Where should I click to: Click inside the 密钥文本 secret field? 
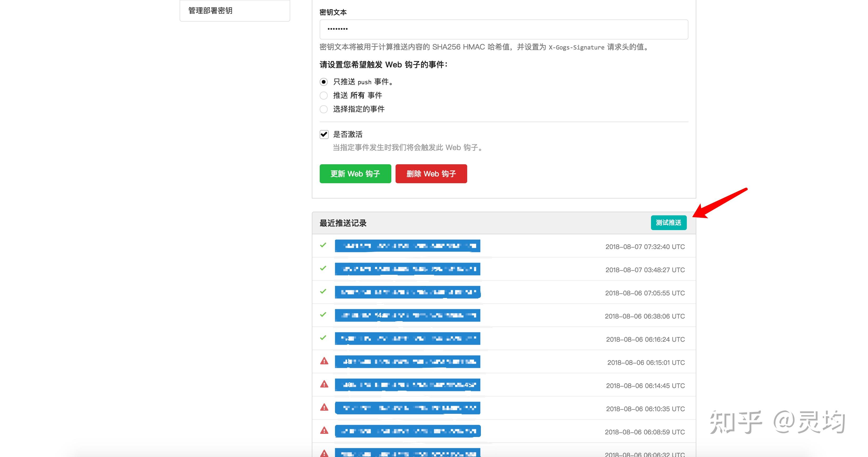click(472, 29)
